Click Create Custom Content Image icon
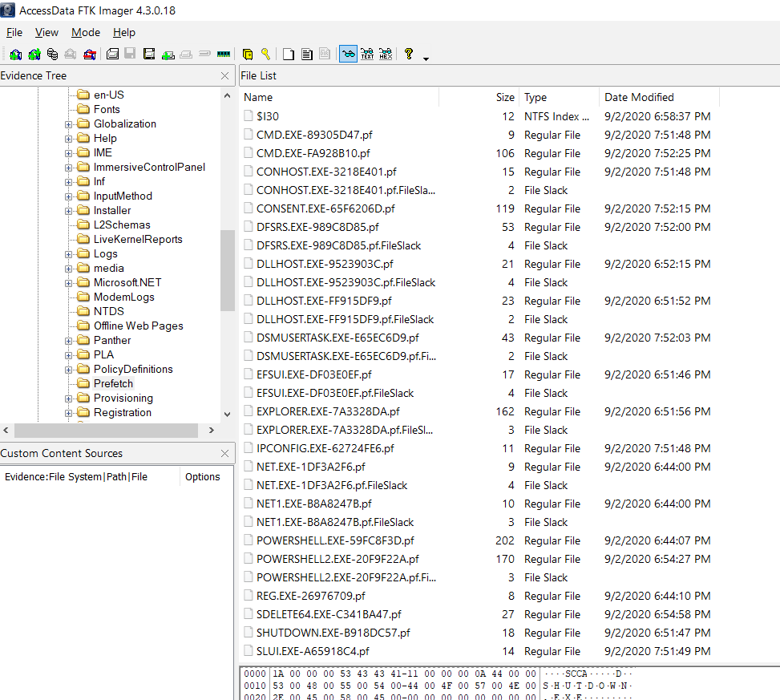This screenshot has height=700, width=780. point(186,55)
